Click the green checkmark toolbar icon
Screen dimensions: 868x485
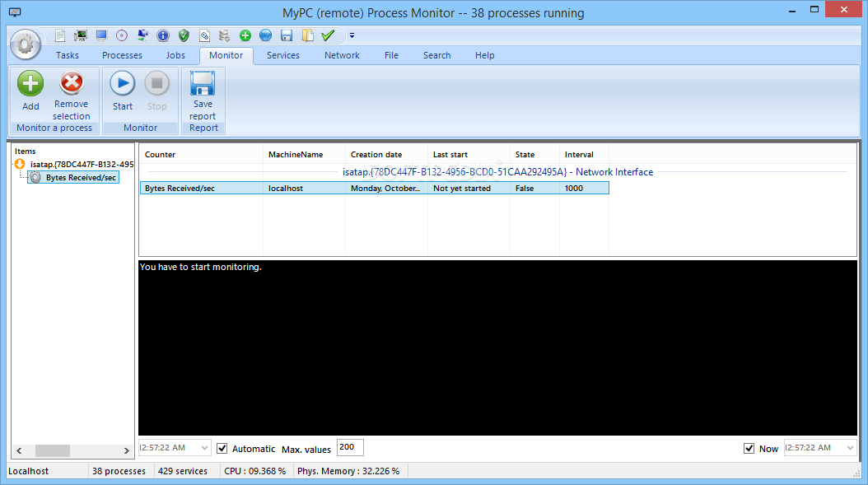click(x=328, y=35)
